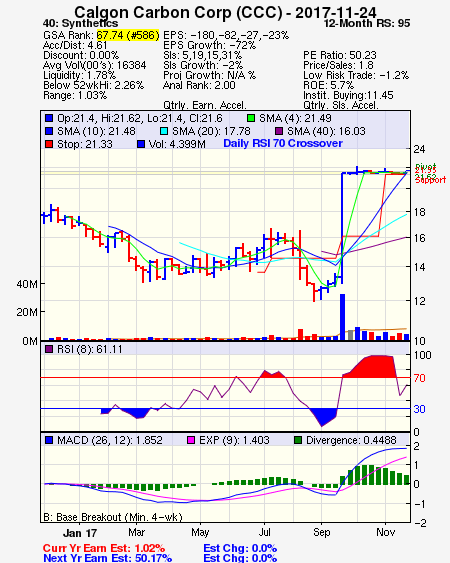The width and height of the screenshot is (450, 563).
Task: Click the tall blue volume spike bar
Action: pos(342,317)
